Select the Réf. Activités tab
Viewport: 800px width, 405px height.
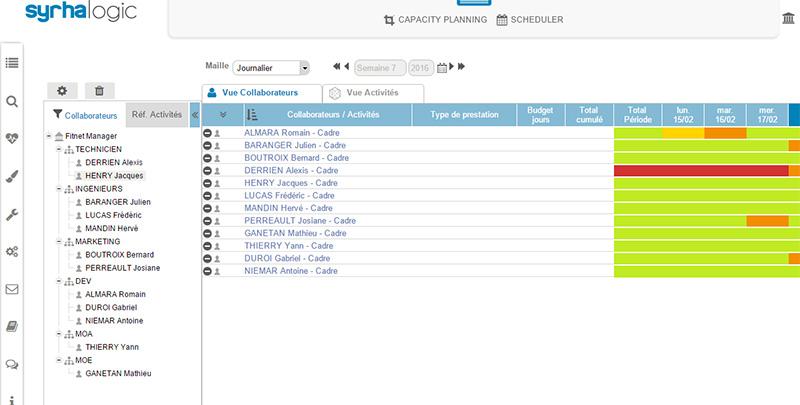(x=157, y=115)
